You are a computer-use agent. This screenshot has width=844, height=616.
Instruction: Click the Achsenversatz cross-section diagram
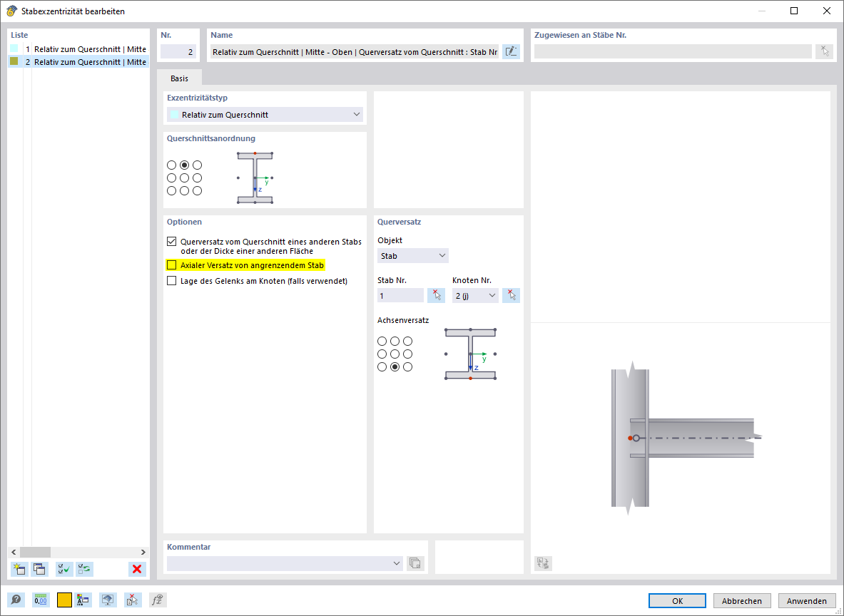[x=470, y=354]
